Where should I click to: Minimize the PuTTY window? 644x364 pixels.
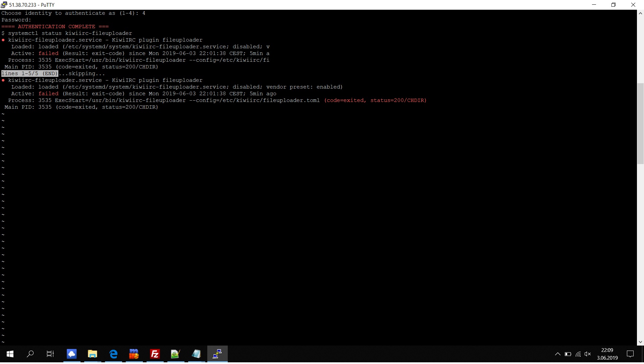click(594, 5)
